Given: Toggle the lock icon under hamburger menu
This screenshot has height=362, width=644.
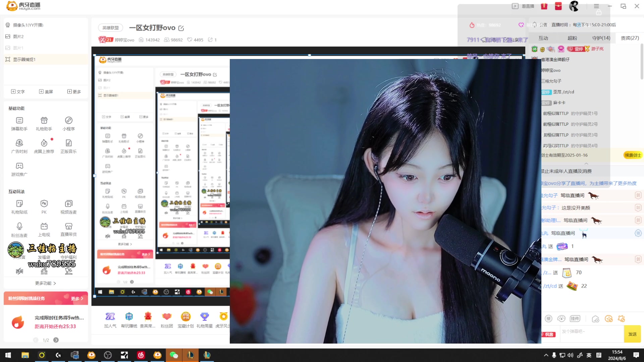Looking at the screenshot, I should (599, 13).
